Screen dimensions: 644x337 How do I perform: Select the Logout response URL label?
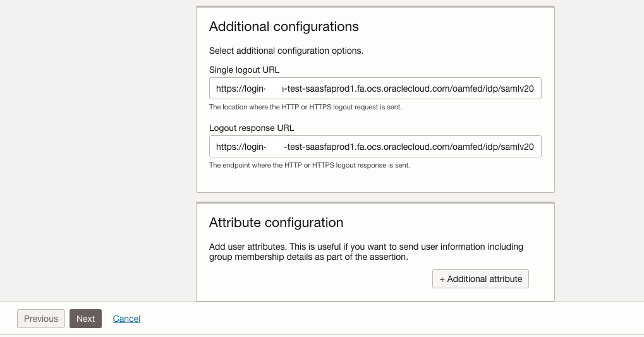tap(252, 128)
